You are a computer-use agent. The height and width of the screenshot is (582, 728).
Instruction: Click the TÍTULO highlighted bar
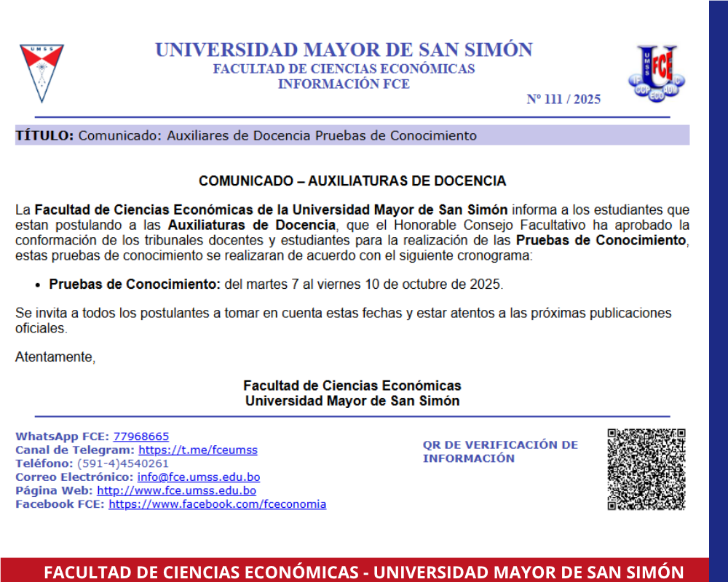coord(352,135)
